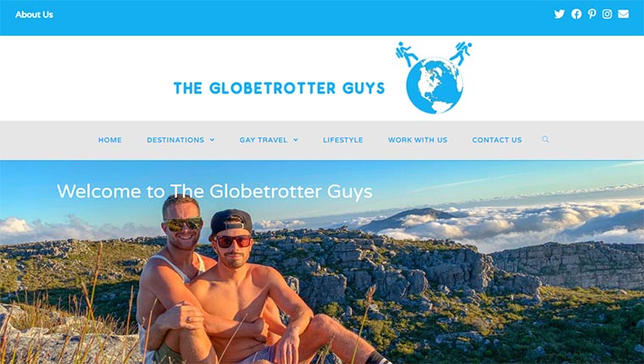Open the Instagram icon link
The width and height of the screenshot is (644, 364).
(607, 14)
